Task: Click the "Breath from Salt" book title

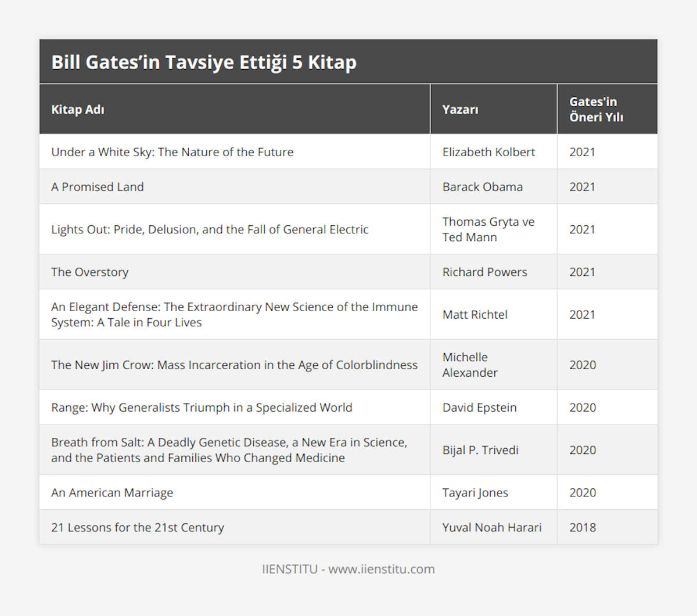Action: tap(229, 450)
